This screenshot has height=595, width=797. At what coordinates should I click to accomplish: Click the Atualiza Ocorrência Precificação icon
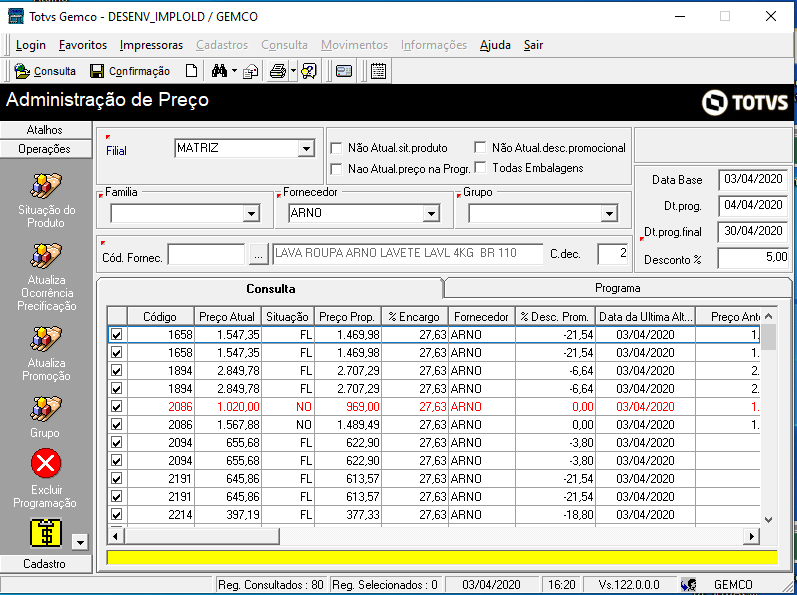click(x=46, y=256)
